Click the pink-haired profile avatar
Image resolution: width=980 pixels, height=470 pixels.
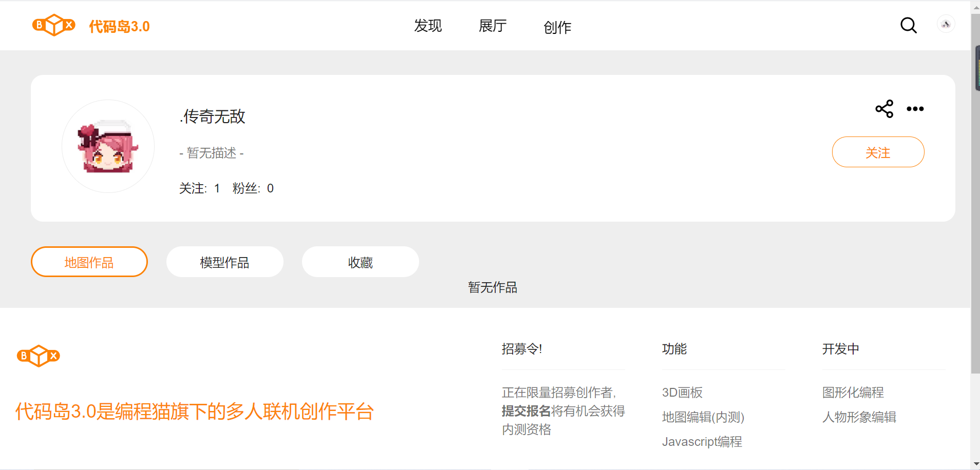pos(108,146)
